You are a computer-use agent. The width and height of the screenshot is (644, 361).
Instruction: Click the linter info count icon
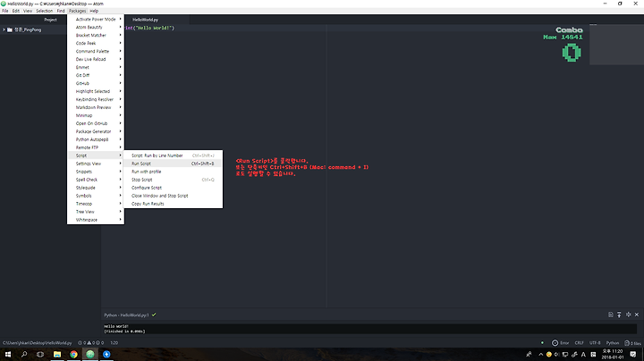coord(97,342)
